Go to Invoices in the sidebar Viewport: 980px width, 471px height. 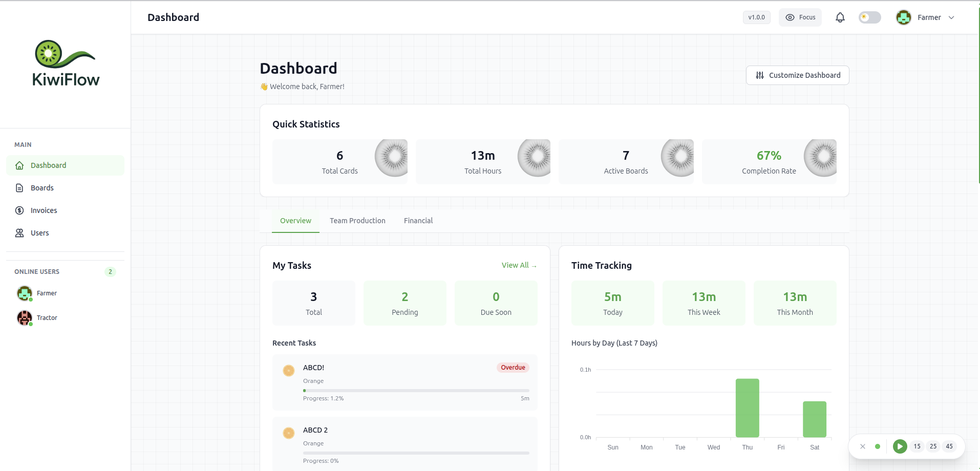click(x=44, y=210)
